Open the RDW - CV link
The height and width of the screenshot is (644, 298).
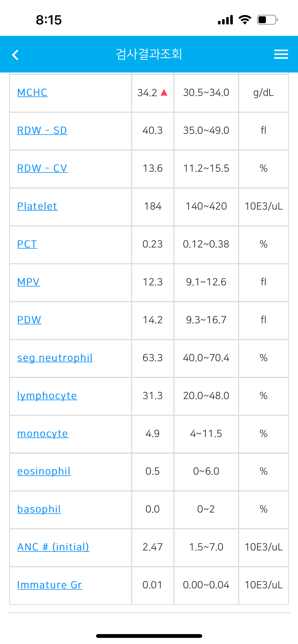click(42, 168)
